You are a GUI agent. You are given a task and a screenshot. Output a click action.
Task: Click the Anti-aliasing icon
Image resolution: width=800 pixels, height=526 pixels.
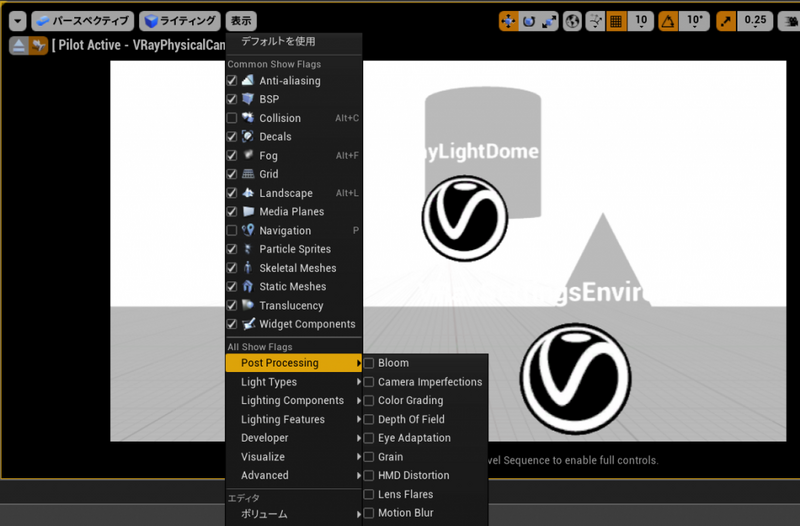pos(248,80)
